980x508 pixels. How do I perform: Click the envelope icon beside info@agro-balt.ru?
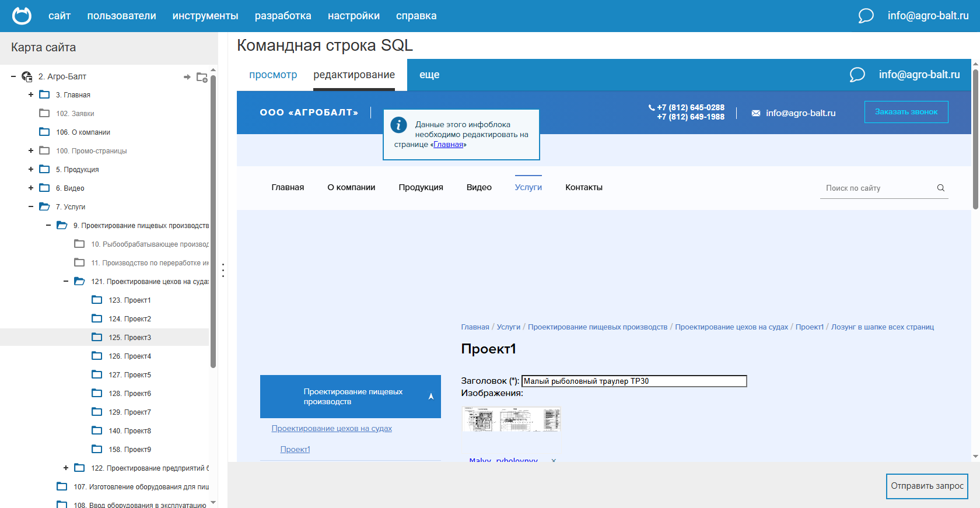click(756, 113)
